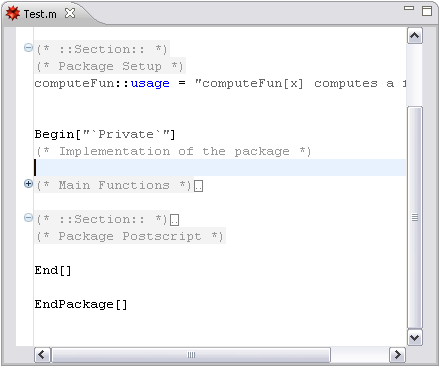The height and width of the screenshot is (367, 440).
Task: Minimize the editor view
Action: coord(409,8)
